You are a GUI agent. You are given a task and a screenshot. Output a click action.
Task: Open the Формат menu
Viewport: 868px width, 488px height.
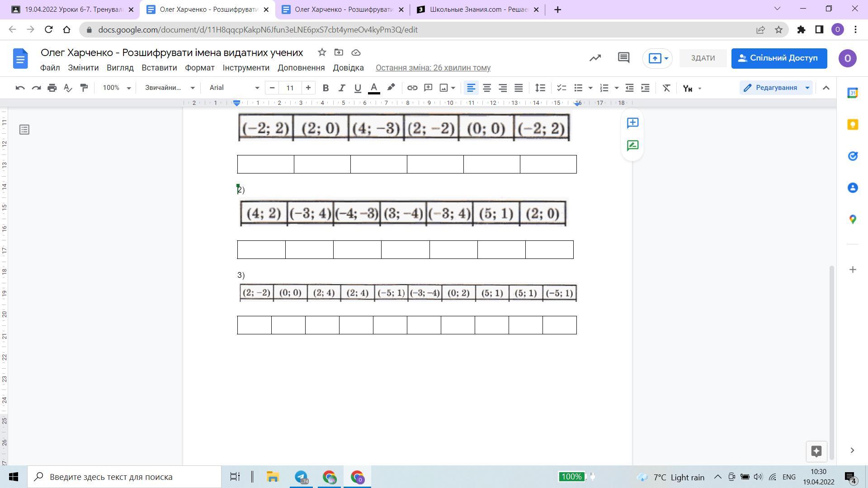(199, 68)
